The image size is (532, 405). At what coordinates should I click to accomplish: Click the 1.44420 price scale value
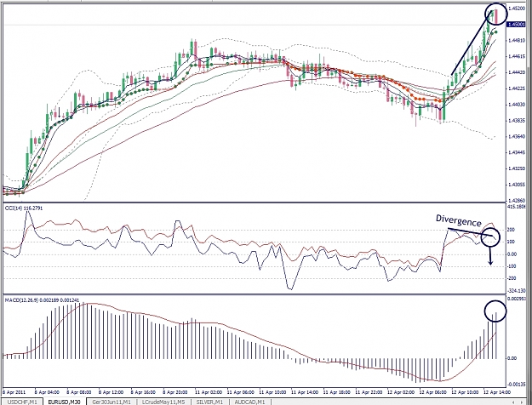coord(516,72)
